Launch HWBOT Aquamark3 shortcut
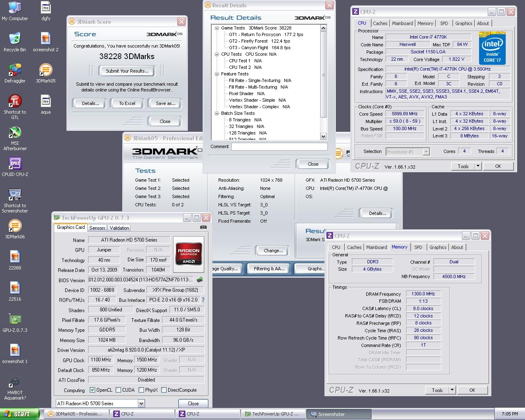 [15, 388]
